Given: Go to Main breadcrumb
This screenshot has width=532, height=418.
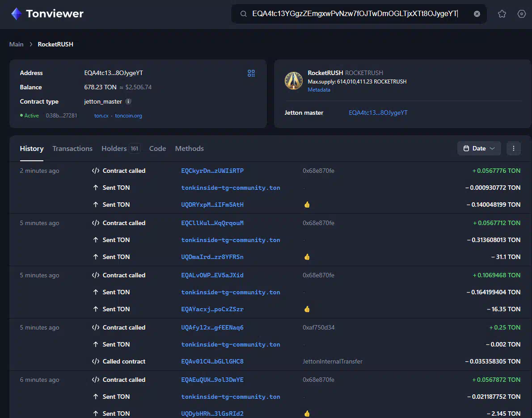Looking at the screenshot, I should tap(16, 44).
